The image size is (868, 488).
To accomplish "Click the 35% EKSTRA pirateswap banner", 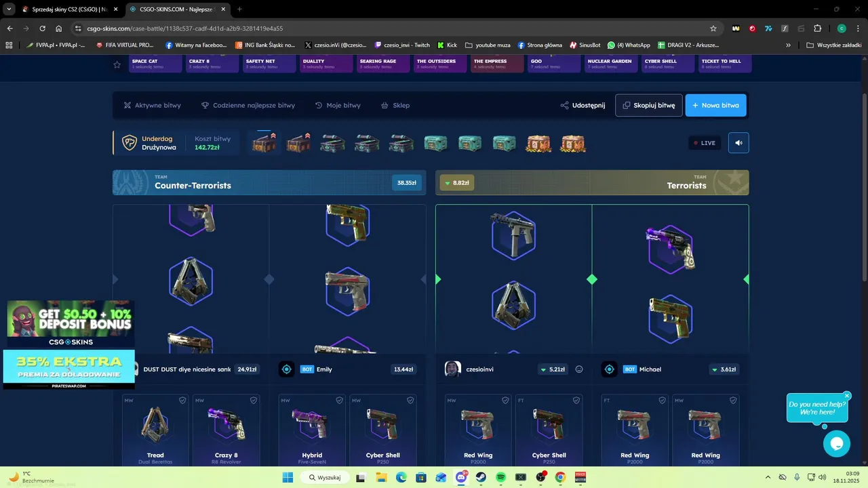I will pos(68,369).
